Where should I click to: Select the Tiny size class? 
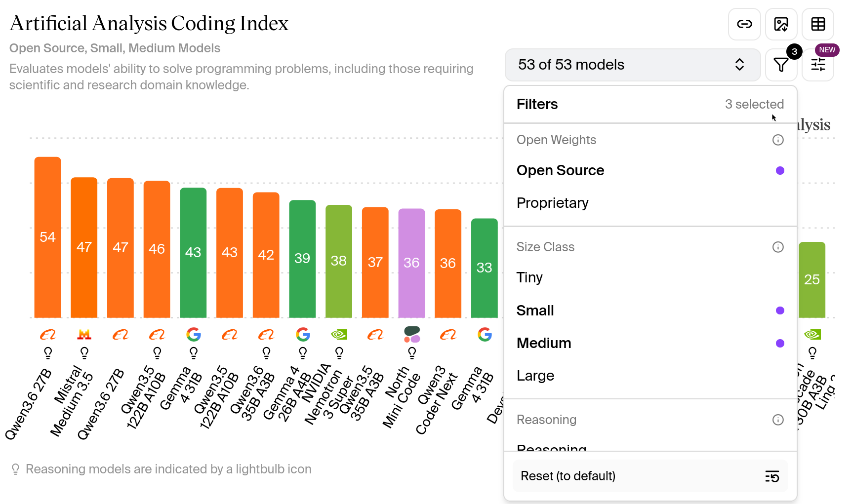(x=650, y=277)
